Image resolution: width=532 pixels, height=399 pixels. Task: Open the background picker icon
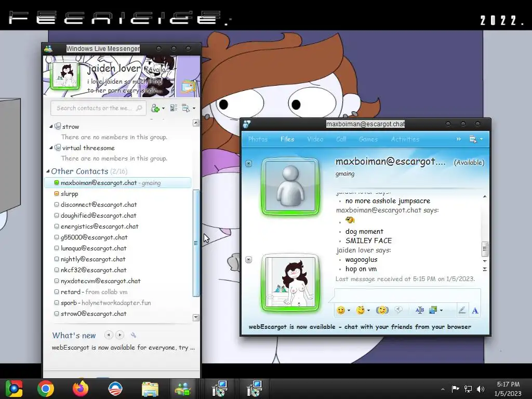click(433, 310)
